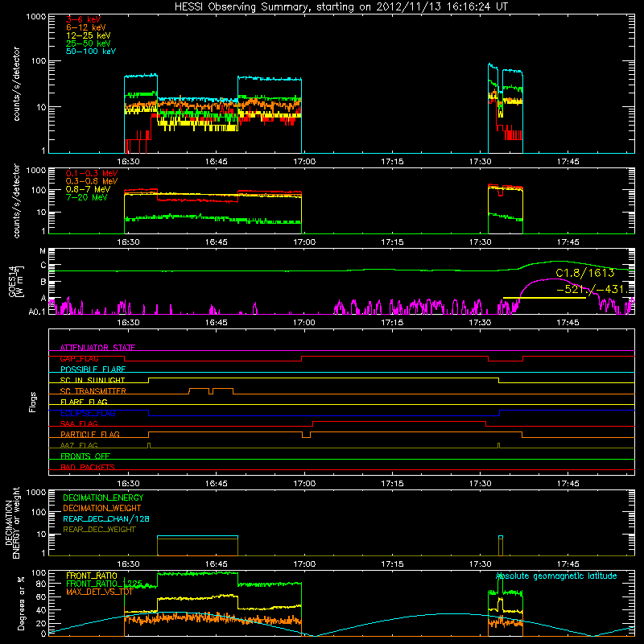This screenshot has height=644, width=644.
Task: Select the SC_IN_SUNLIGHT flag label
Action: coord(93,380)
